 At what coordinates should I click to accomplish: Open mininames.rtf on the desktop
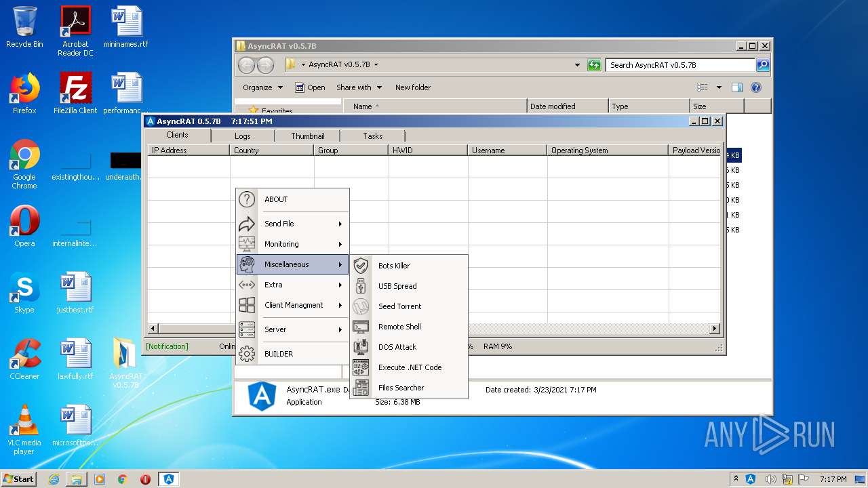point(125,27)
